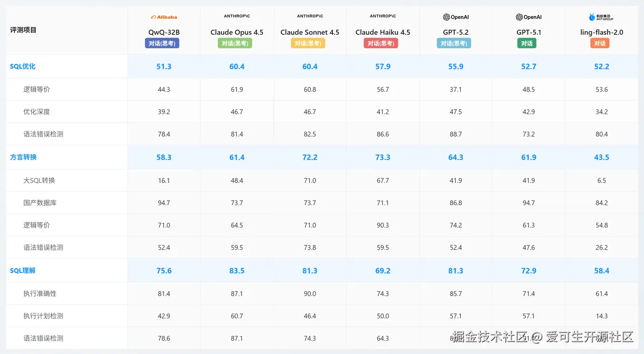Open the SQL理解 category row label
The image size is (644, 354).
23,271
